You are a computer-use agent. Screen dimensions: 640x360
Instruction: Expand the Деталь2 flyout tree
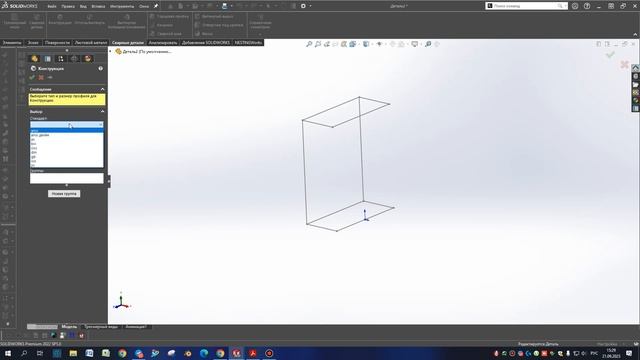click(110, 51)
